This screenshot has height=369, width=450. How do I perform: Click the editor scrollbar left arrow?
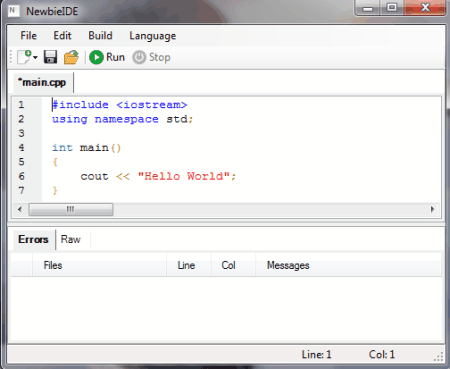(20, 209)
